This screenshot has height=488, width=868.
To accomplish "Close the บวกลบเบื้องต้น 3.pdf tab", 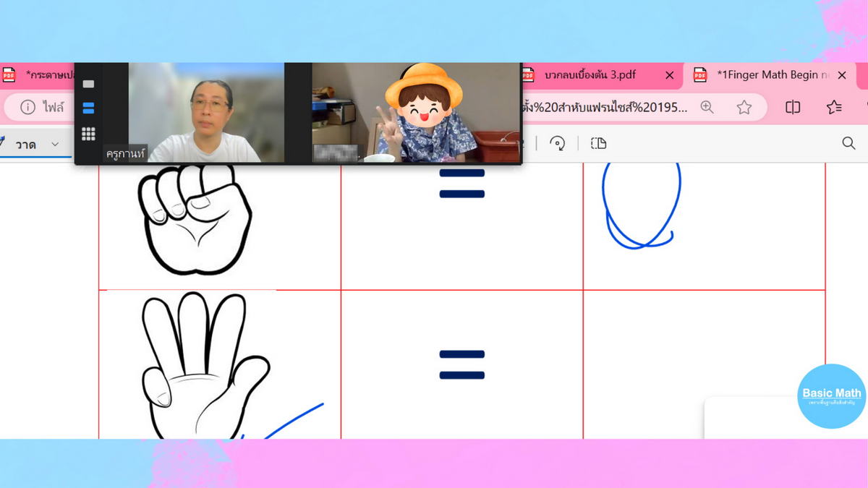I will point(669,75).
